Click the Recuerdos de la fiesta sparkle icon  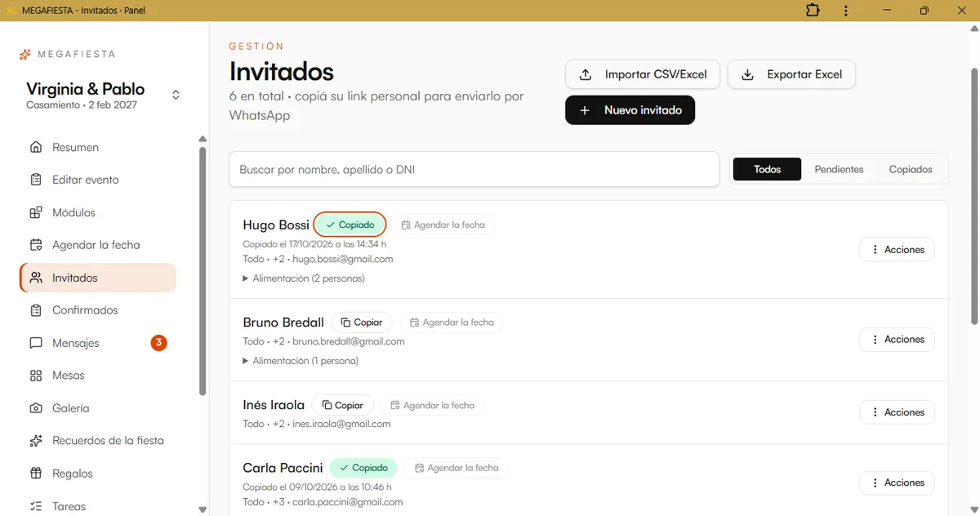pyautogui.click(x=36, y=441)
